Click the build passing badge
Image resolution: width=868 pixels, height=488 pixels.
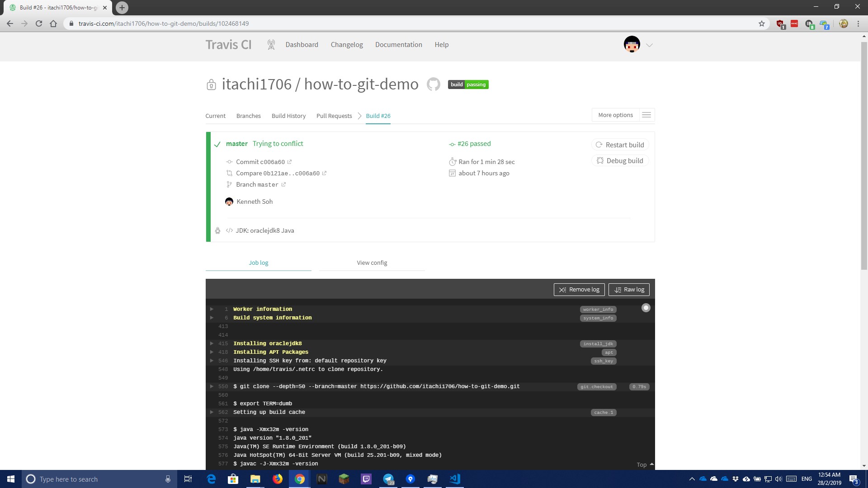468,84
